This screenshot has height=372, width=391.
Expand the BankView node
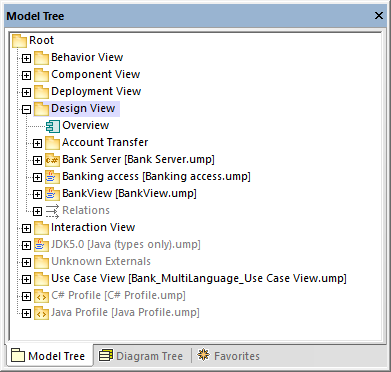tap(38, 195)
